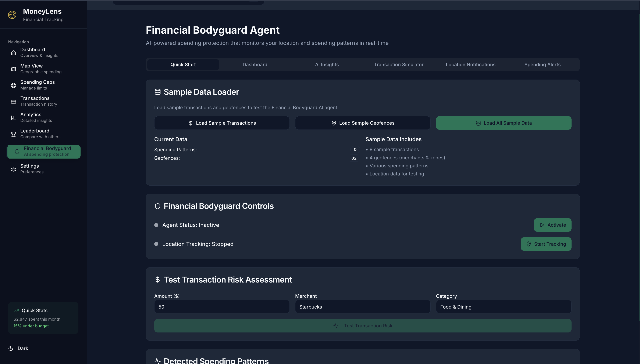Click Load Sample Geofences button
Viewport: 640px width, 364px height.
pos(362,123)
